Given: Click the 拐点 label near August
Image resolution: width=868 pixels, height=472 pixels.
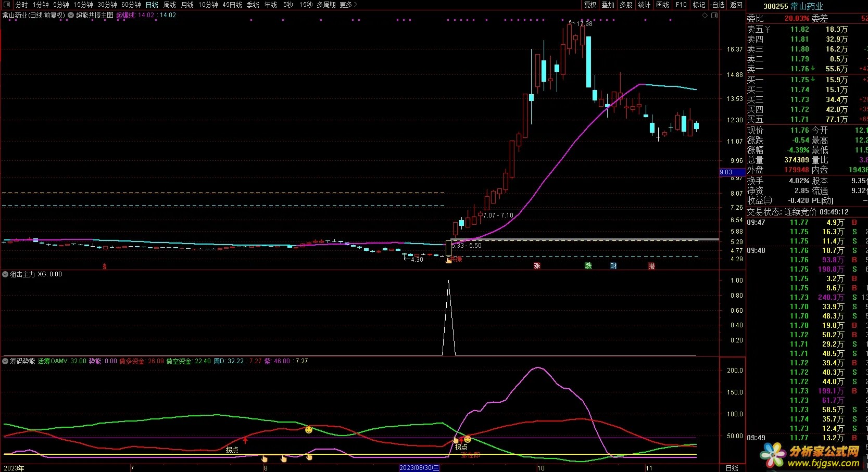Looking at the screenshot, I should 232,450.
